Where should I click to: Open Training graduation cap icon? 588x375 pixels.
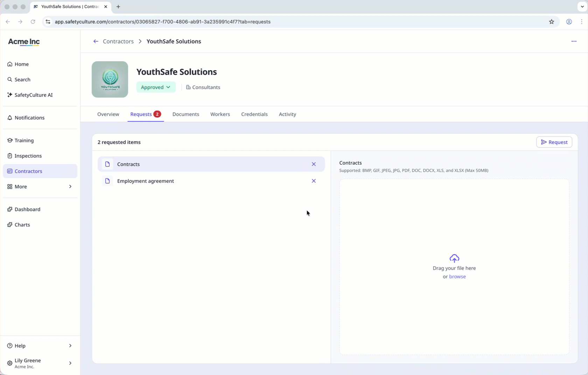[x=10, y=141]
